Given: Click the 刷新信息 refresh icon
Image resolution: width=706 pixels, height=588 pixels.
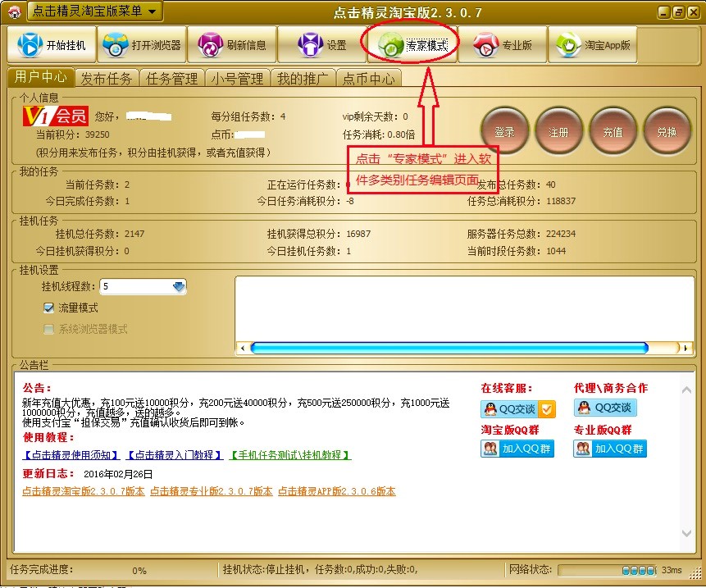Looking at the screenshot, I should coord(210,45).
